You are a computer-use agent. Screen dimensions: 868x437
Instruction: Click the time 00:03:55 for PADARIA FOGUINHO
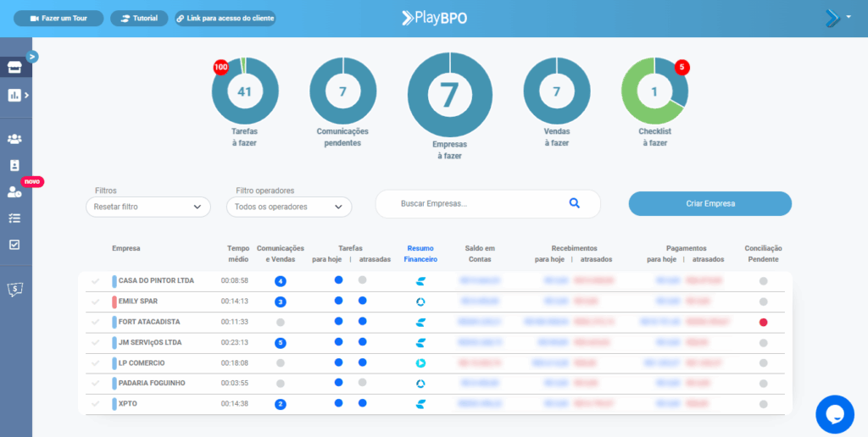click(235, 384)
